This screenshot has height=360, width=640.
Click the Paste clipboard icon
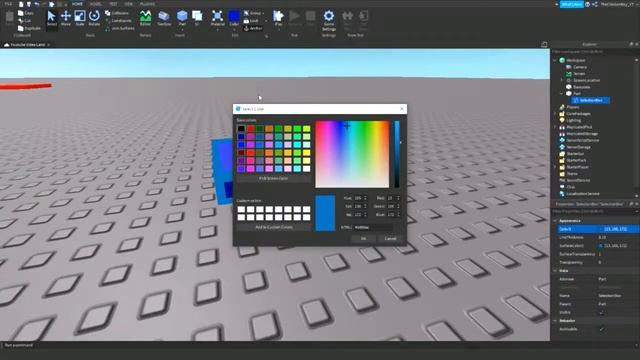[x=9, y=19]
